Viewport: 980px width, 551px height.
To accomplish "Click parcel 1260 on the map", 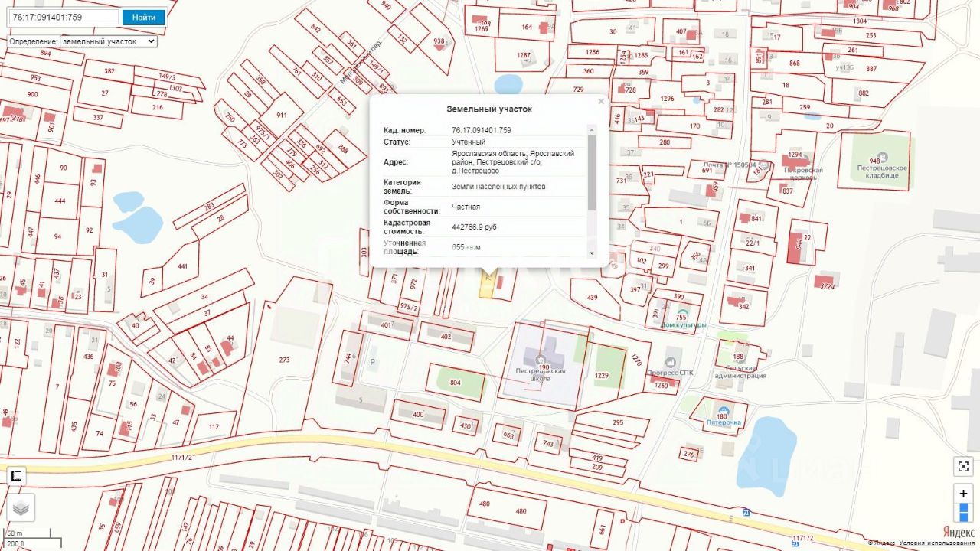I will coord(661,385).
